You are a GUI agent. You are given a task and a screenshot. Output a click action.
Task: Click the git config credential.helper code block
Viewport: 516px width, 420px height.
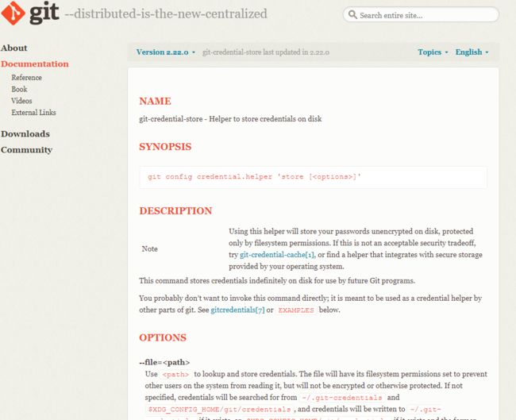(x=313, y=177)
